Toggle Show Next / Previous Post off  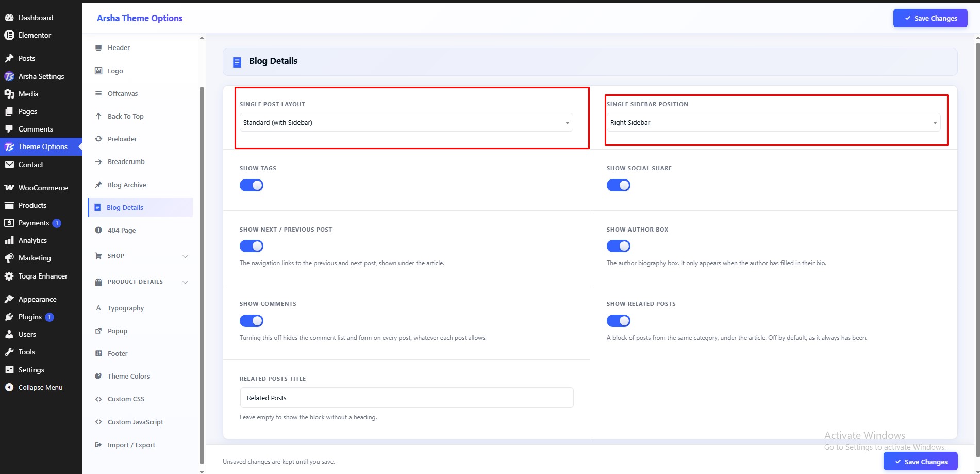[252, 246]
